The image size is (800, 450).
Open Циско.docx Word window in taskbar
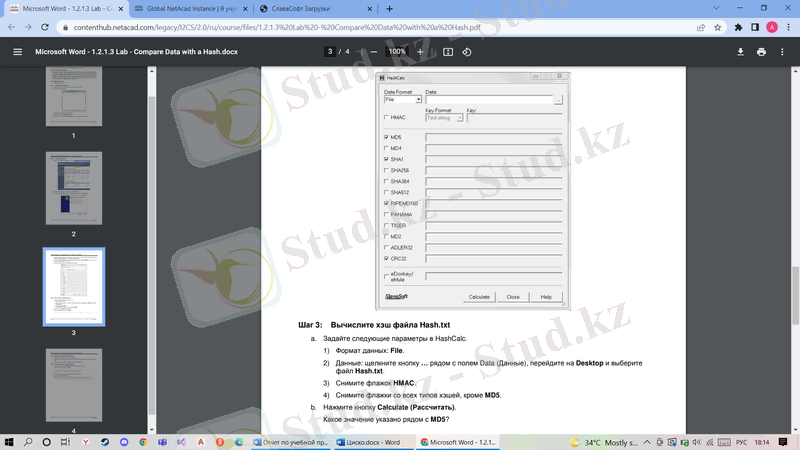click(372, 441)
